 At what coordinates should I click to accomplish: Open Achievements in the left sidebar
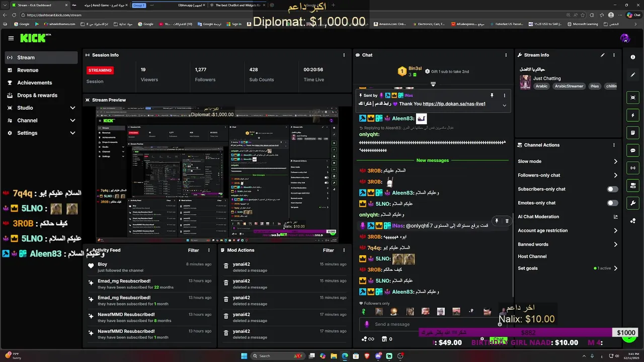pos(41,83)
